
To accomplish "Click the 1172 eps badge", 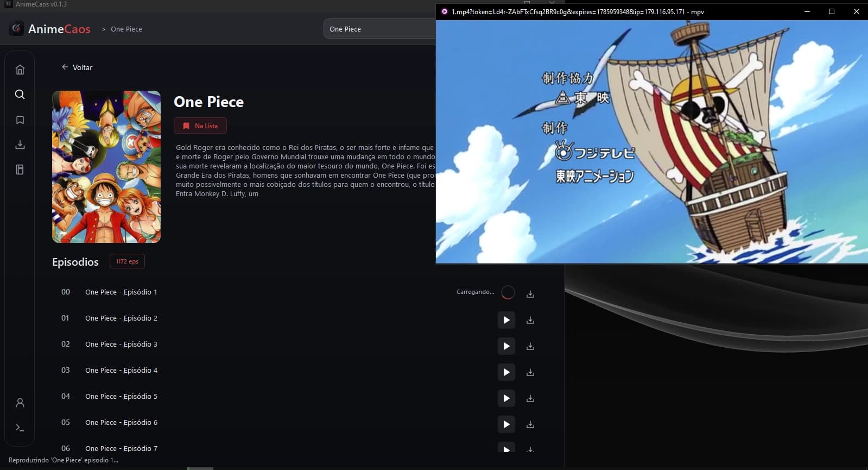I will (127, 261).
